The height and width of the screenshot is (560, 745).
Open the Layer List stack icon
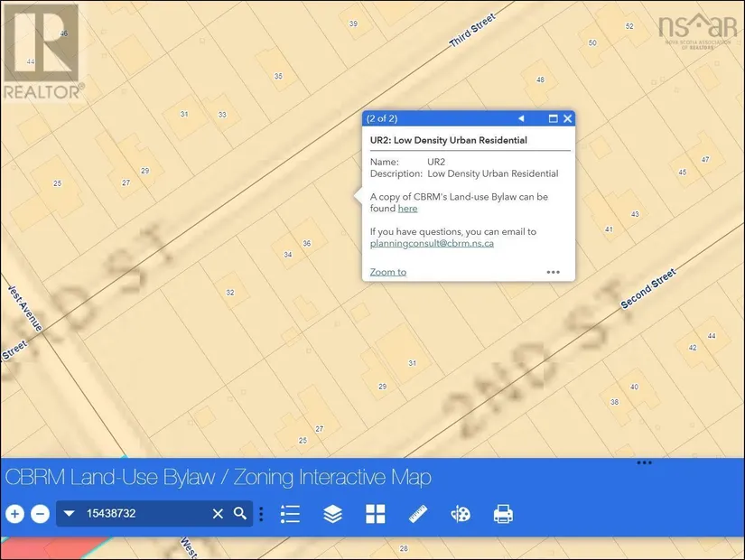coord(332,514)
